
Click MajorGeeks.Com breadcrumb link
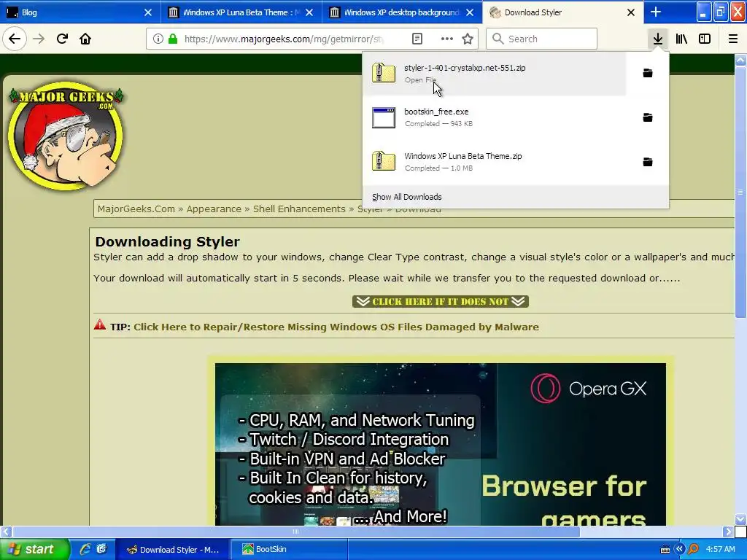[136, 209]
